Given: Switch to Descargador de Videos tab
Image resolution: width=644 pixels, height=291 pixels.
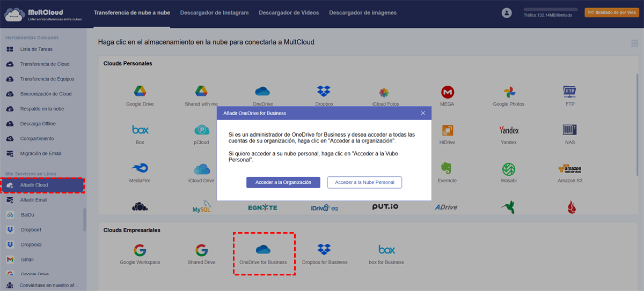Looking at the screenshot, I should [x=289, y=12].
